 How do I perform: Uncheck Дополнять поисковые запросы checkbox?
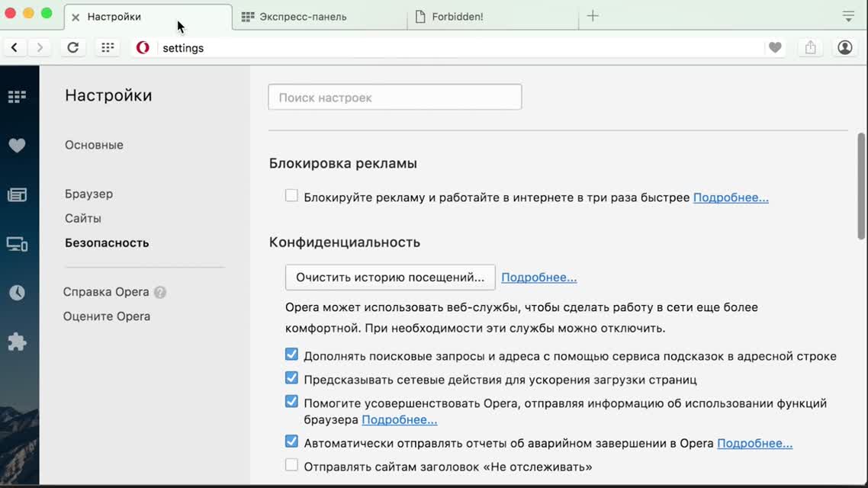(x=291, y=354)
